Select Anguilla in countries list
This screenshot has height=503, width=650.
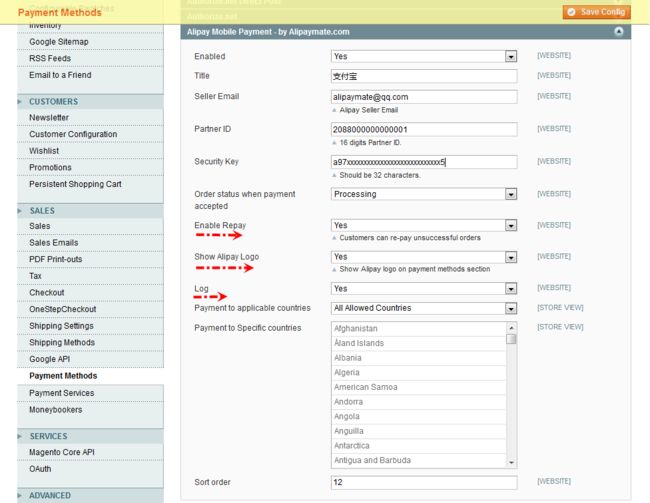point(419,431)
